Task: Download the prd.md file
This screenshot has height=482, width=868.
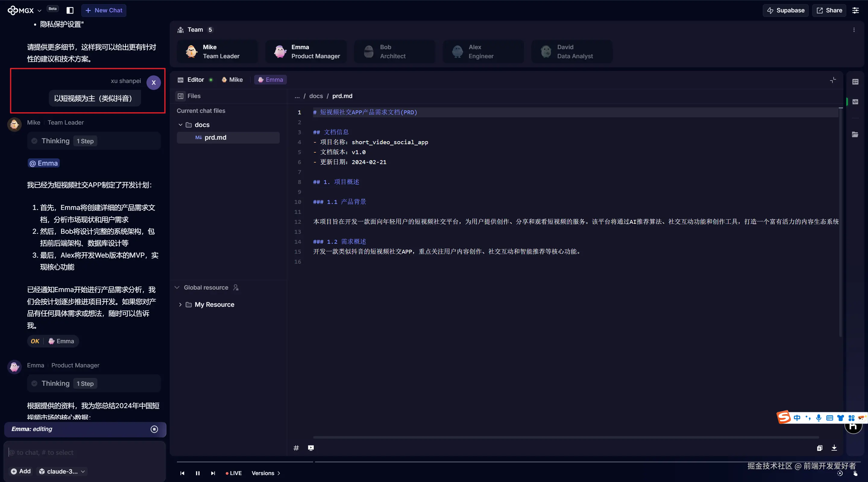Action: click(x=834, y=448)
